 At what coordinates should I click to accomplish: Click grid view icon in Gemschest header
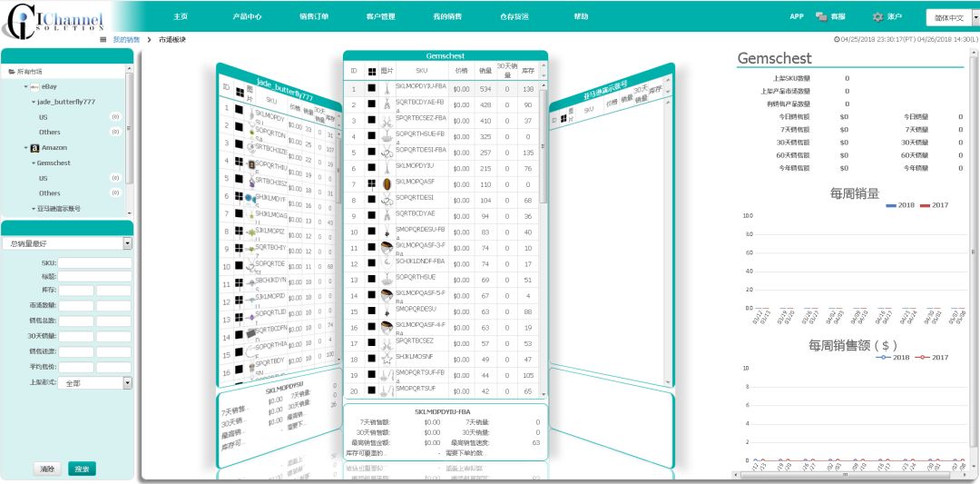(x=372, y=72)
